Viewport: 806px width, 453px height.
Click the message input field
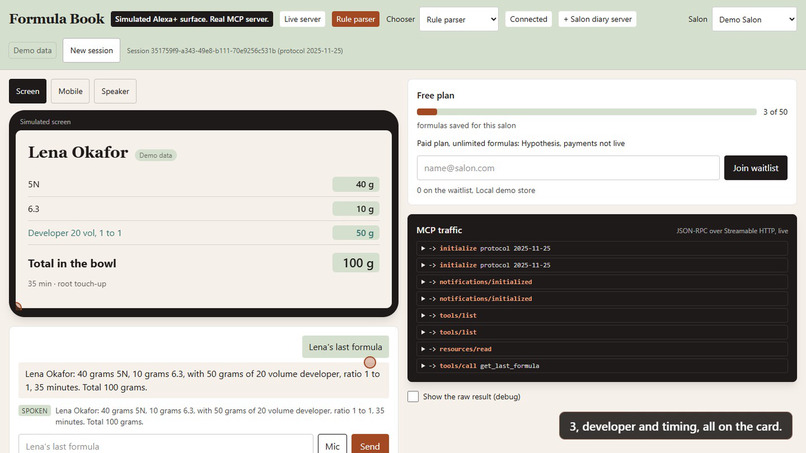[166, 445]
